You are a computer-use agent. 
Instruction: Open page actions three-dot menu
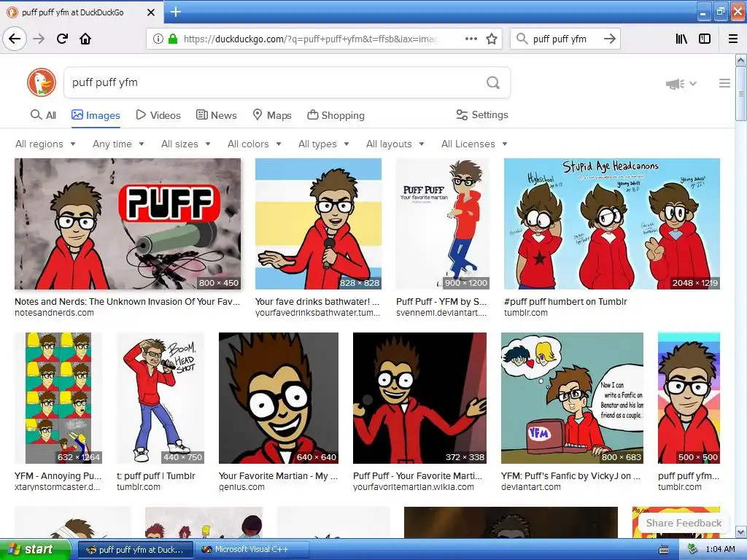click(x=471, y=39)
